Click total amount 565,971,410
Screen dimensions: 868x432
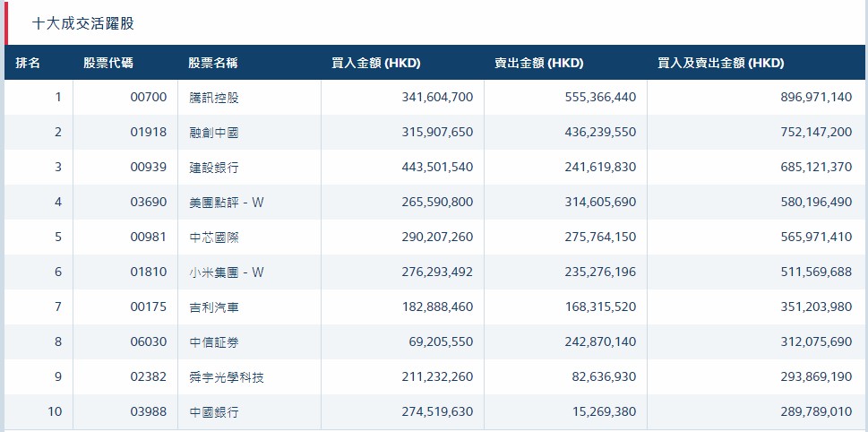click(x=817, y=237)
